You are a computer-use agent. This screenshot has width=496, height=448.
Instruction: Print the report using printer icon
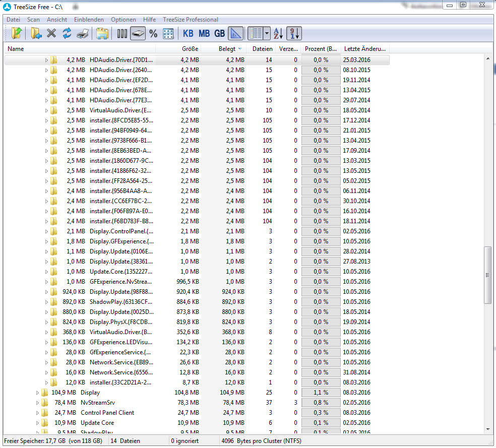coord(83,33)
